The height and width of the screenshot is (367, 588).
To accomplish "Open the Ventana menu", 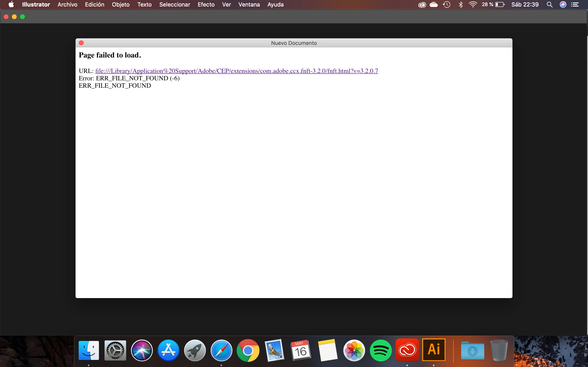I will click(x=249, y=5).
